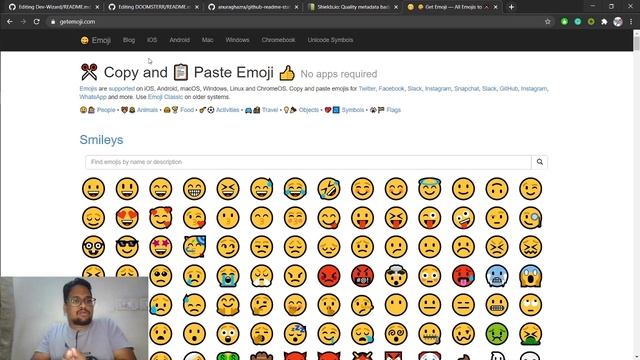Choose the smiling face with halo emoji
Viewport: 640px width, 360px height.
[430, 189]
